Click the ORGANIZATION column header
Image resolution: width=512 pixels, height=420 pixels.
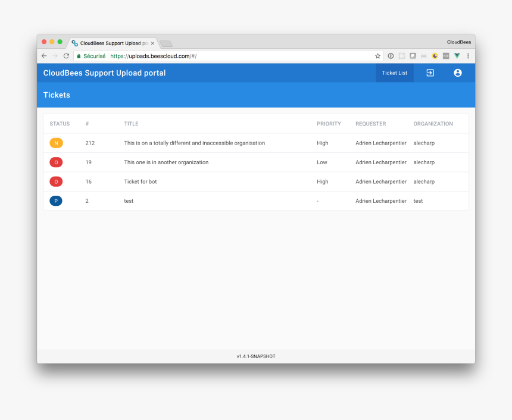pos(433,124)
